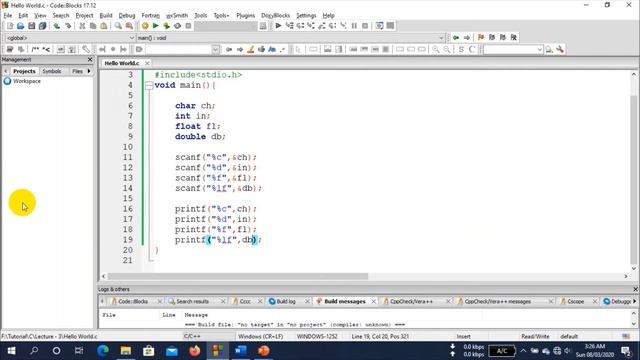Click the Find magnifier icon
This screenshot has height=360, width=640.
click(x=118, y=26)
